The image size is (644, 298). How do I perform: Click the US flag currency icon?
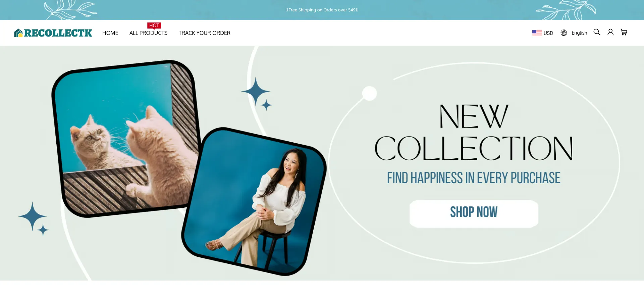pyautogui.click(x=537, y=33)
